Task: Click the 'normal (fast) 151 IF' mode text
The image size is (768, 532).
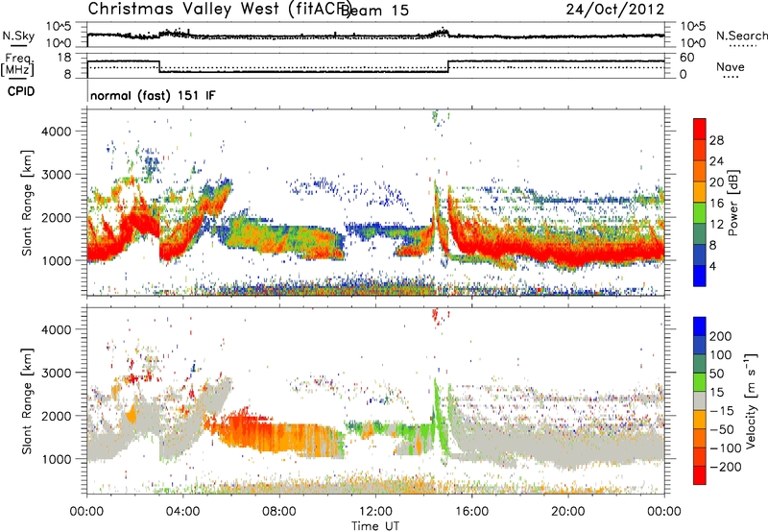Action: pos(153,96)
